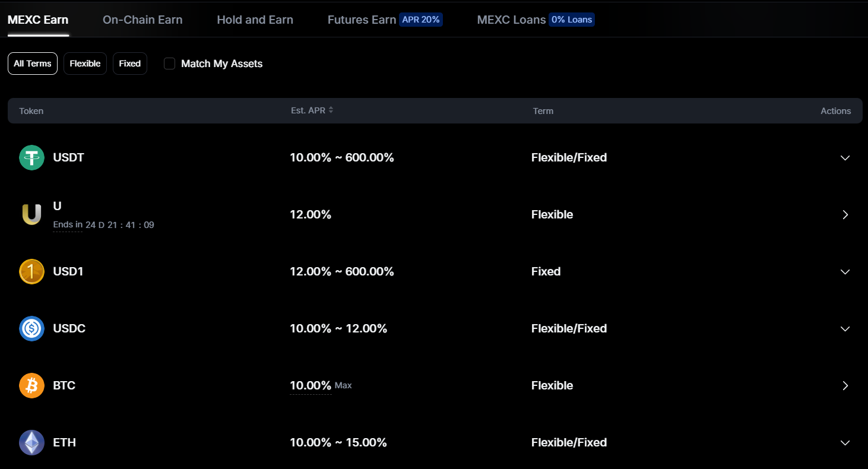Filter by Fixed term button
This screenshot has height=469, width=868.
(x=130, y=64)
